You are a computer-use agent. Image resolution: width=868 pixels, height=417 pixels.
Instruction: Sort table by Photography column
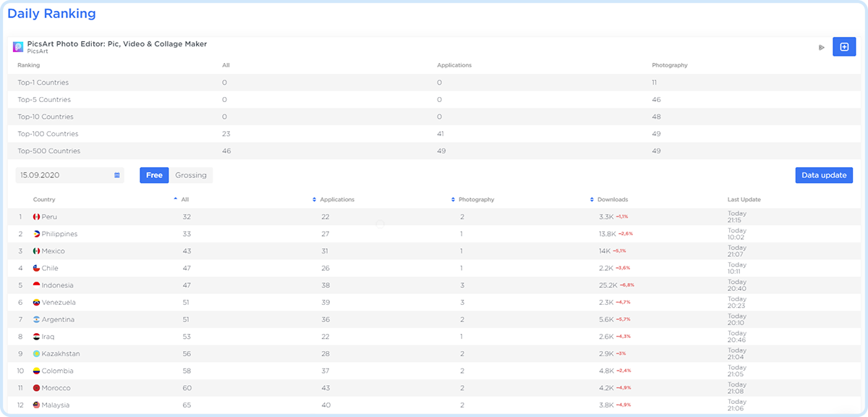point(476,200)
